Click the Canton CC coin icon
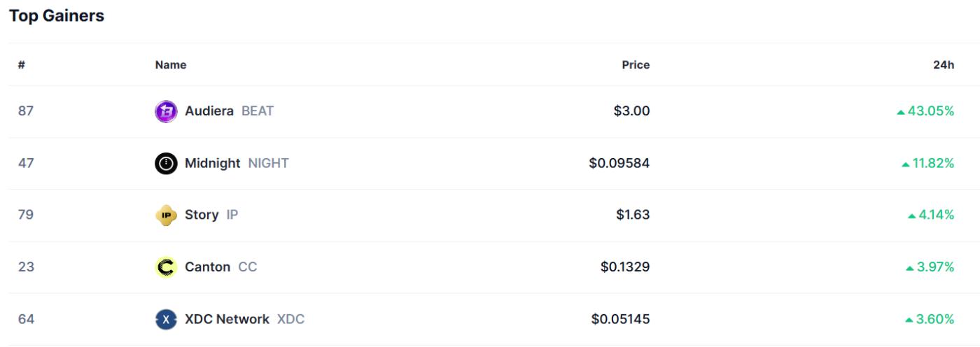The image size is (980, 347). 166,267
